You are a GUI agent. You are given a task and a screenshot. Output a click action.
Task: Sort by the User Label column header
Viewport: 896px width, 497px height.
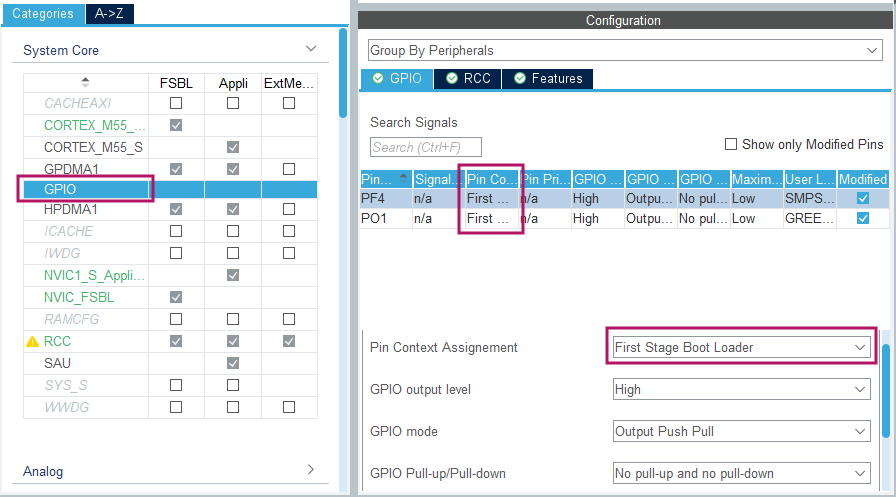[x=810, y=179]
